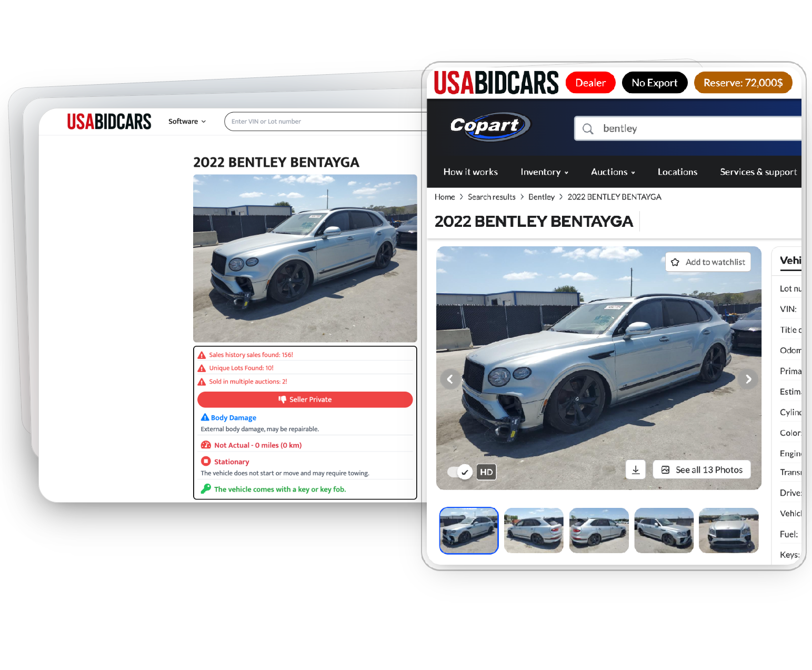Viewport: 812px width, 670px height.
Task: Click the 2022 BENTLEY BENTAYGA heading in Copart
Action: click(534, 222)
